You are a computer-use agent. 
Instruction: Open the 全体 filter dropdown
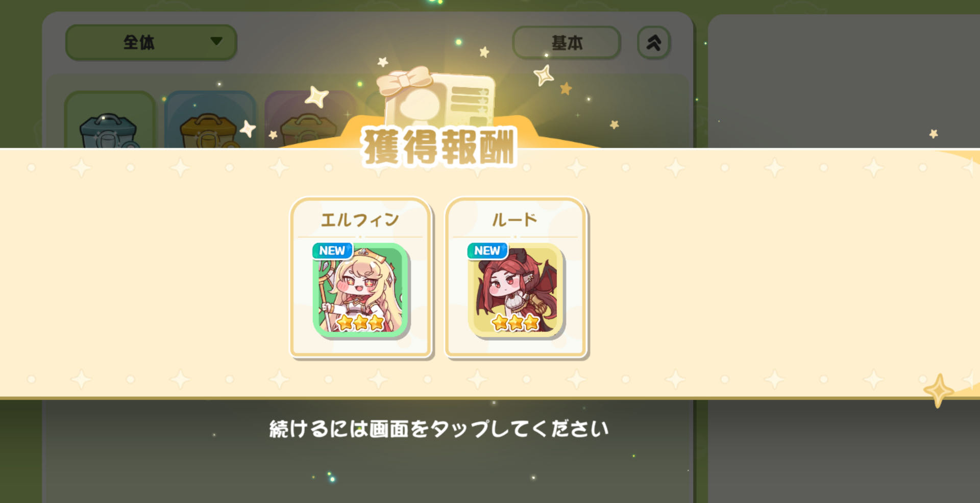point(151,42)
